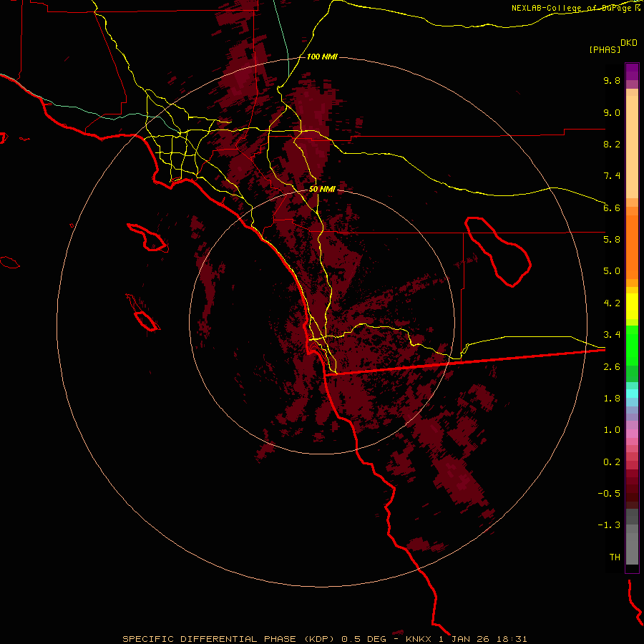Click the 3.4 value on the color scale
644x644 pixels.
tap(612, 335)
